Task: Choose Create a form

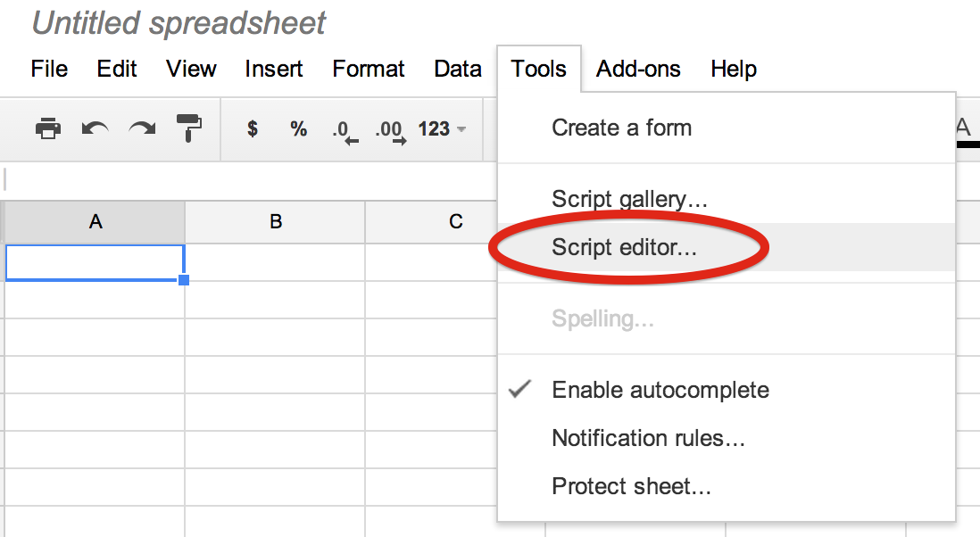Action: click(621, 128)
